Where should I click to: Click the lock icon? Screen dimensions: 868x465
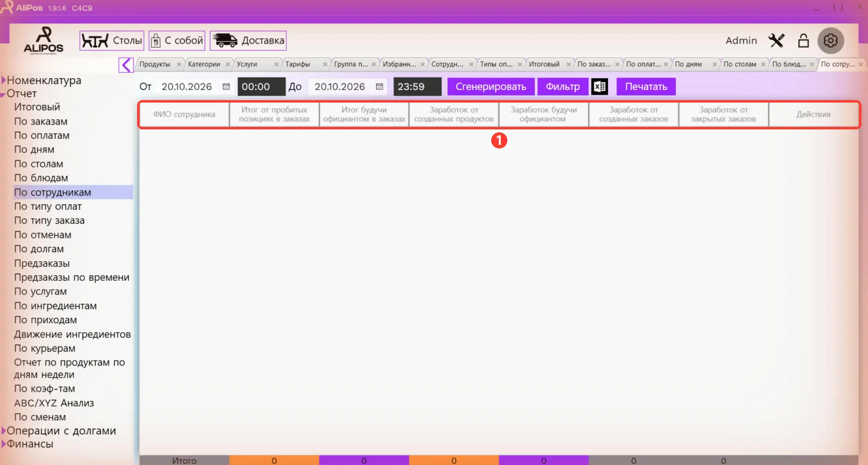(804, 41)
